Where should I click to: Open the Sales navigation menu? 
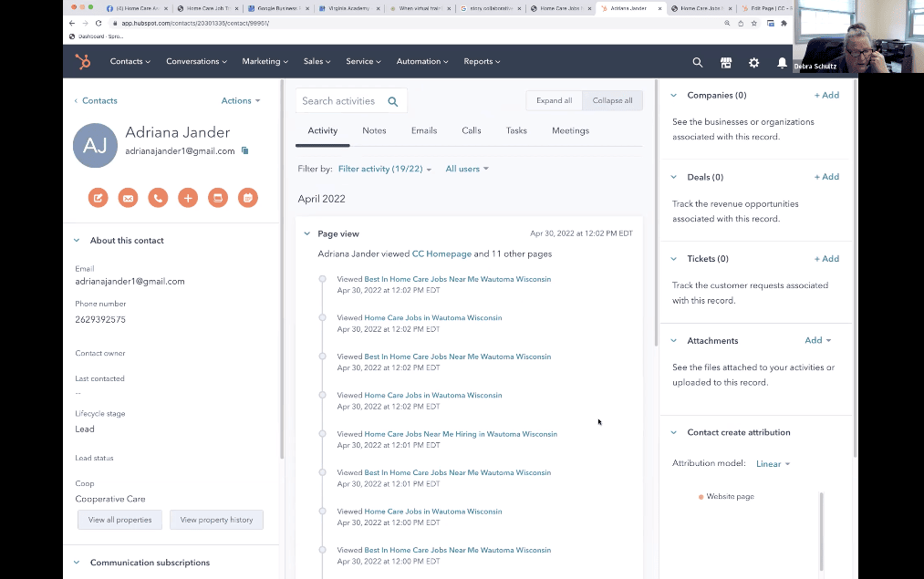317,61
